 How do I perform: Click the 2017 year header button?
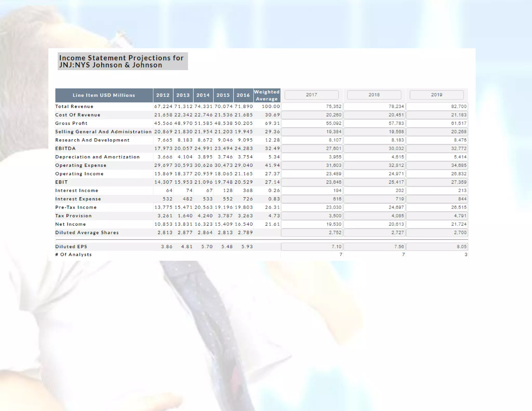[x=311, y=95]
